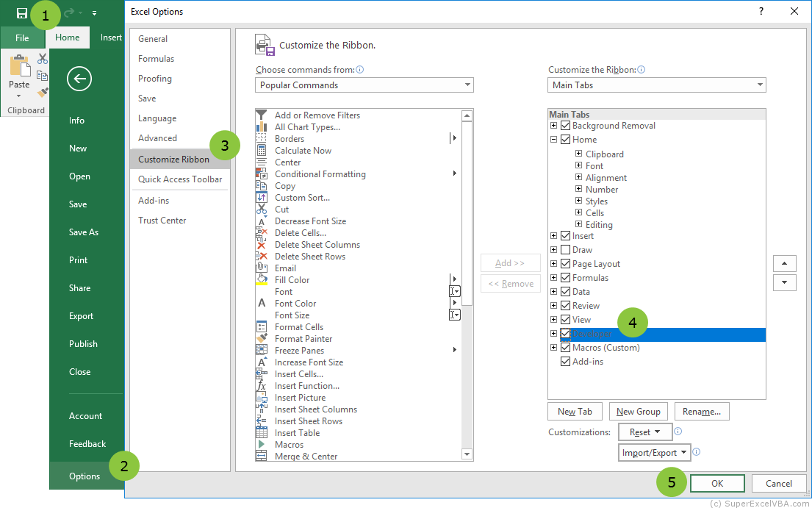The width and height of the screenshot is (812, 508).
Task: Toggle the Insert tab checkbox
Action: click(x=566, y=235)
